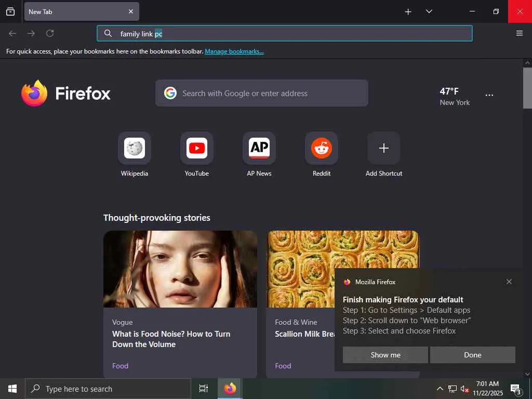Open the Manage bookmarks link
This screenshot has width=532, height=399.
(x=234, y=51)
